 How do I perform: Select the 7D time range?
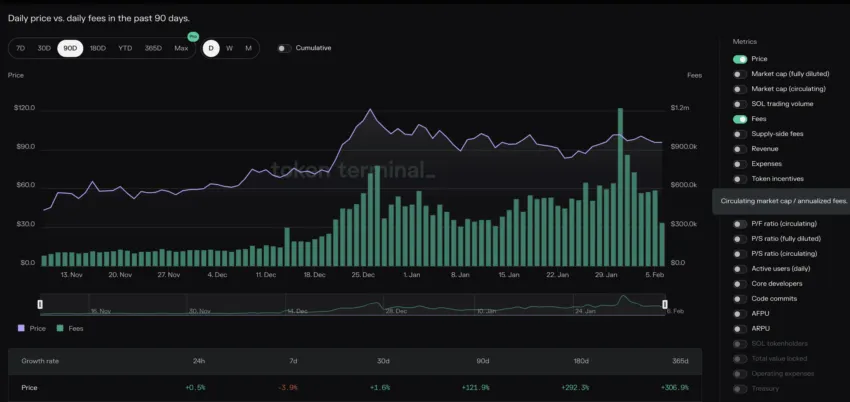point(21,48)
